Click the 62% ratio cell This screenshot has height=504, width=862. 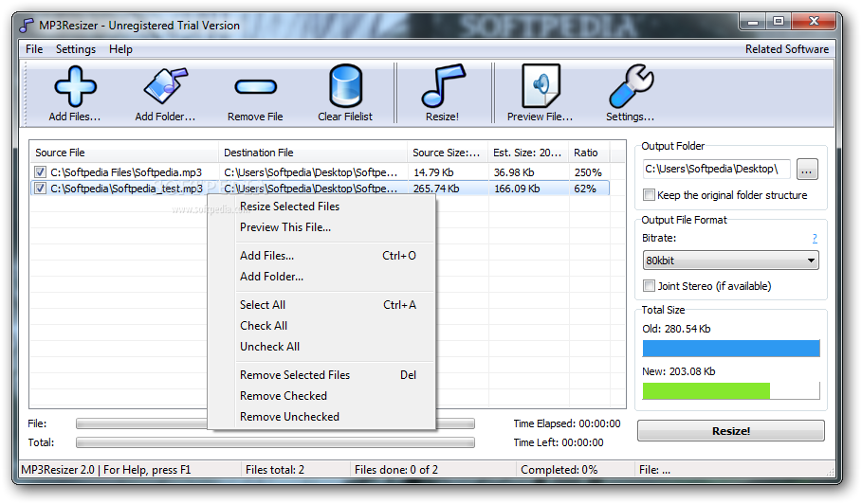click(x=585, y=189)
